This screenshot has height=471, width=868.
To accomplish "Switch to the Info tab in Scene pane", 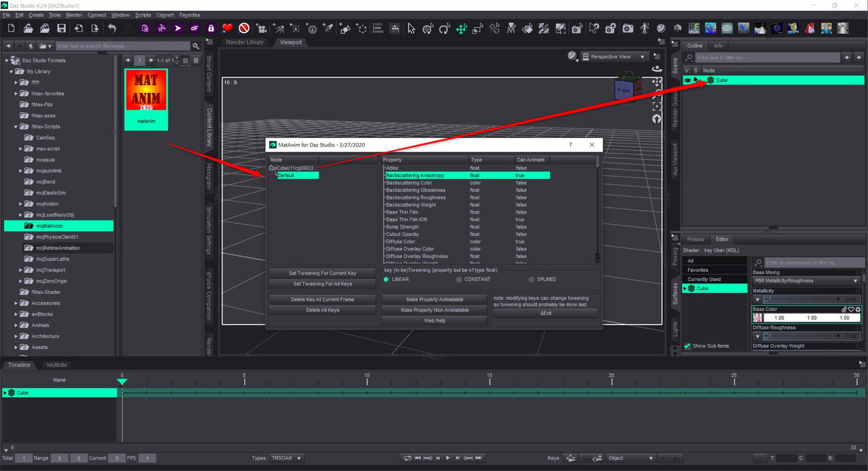I will coord(718,46).
